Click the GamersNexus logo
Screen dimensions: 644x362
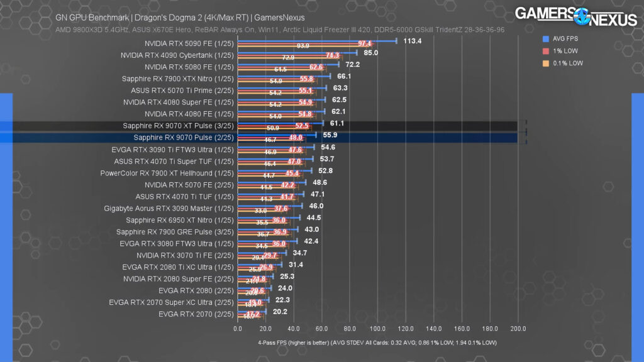point(576,16)
